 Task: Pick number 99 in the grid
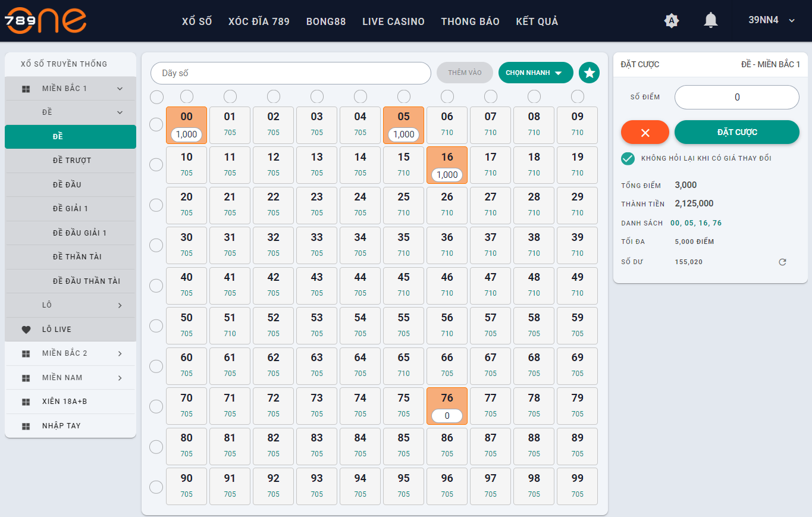[578, 487]
